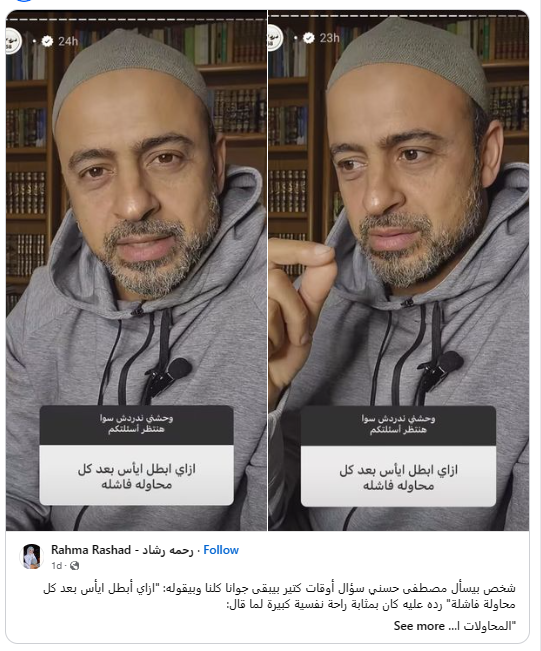The image size is (541, 651).
Task: Expand post text with See more
Action: (419, 626)
